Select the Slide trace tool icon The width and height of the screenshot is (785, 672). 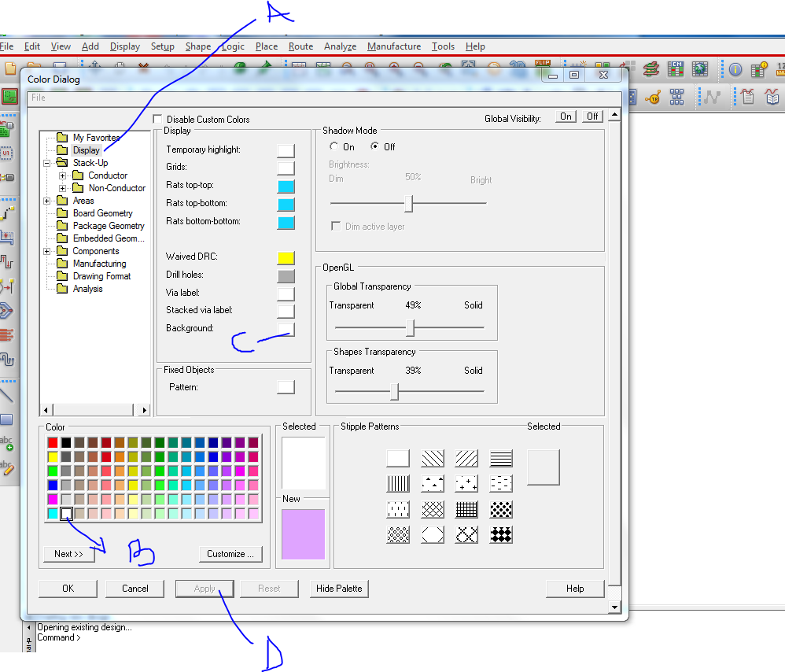click(x=7, y=237)
